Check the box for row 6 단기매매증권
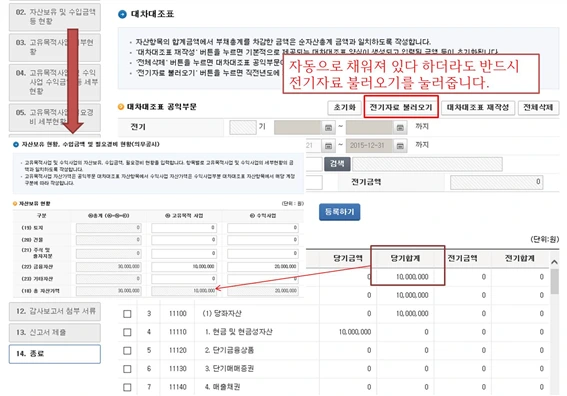The width and height of the screenshot is (567, 396). click(x=127, y=369)
